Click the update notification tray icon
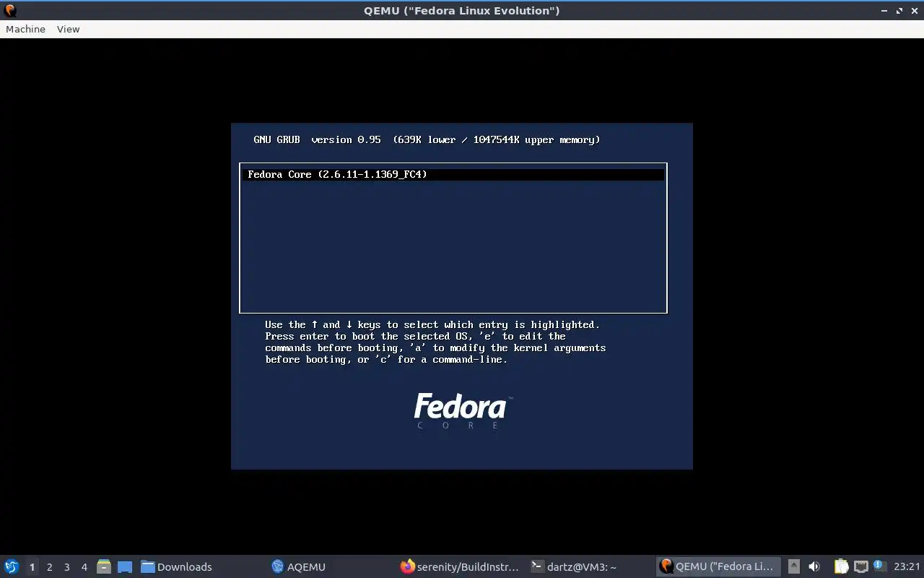 coord(879,566)
